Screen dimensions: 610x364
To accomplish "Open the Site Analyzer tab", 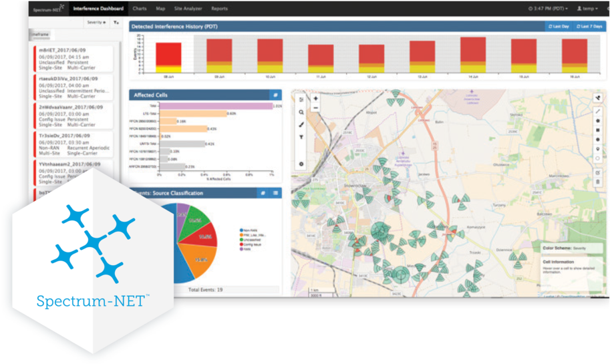I will point(188,9).
